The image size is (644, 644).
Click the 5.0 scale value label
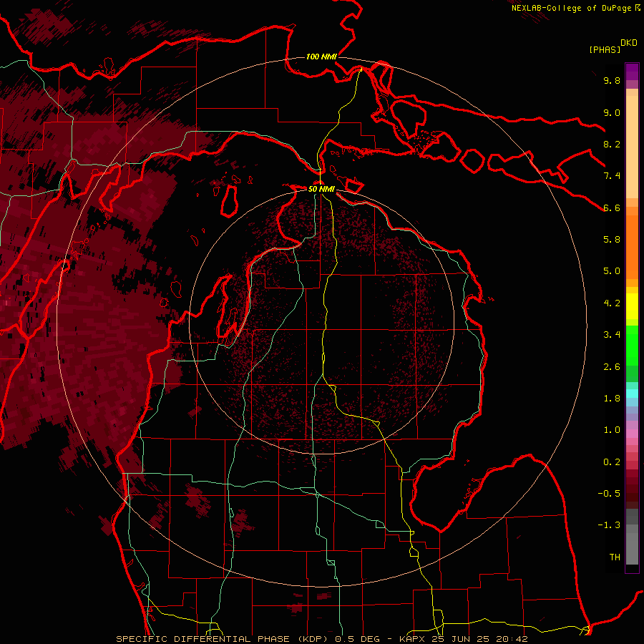[612, 271]
